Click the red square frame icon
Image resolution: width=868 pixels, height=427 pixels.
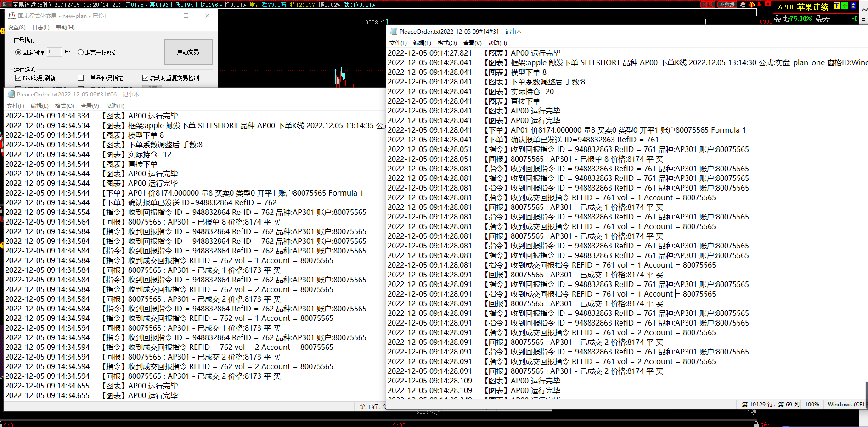pyautogui.click(x=767, y=4)
